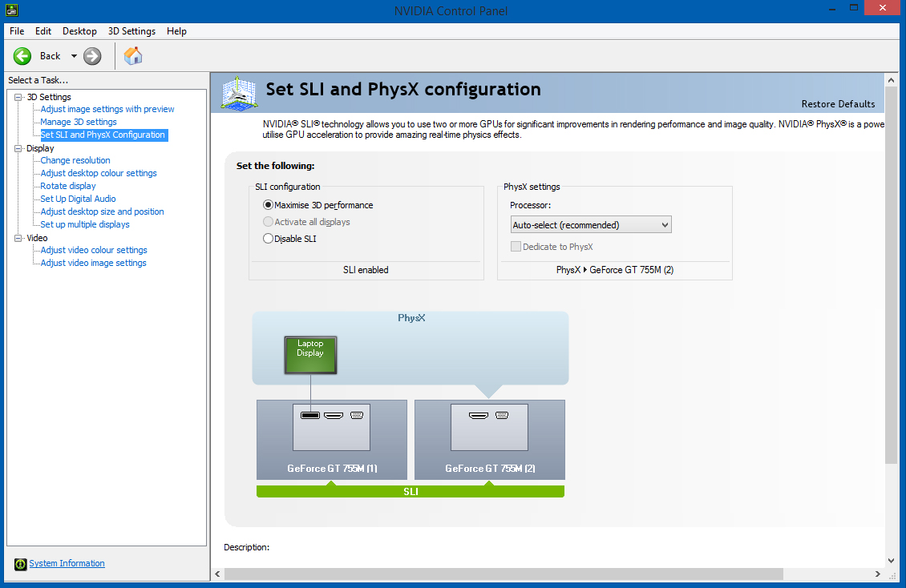
Task: Click the vertical scrollbar up arrow
Action: (x=891, y=80)
